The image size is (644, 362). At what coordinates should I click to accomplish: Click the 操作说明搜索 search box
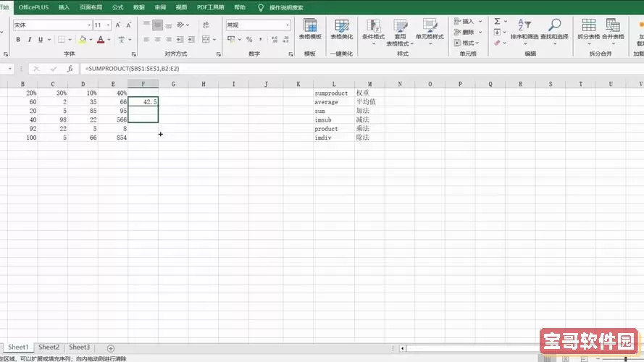coord(286,7)
